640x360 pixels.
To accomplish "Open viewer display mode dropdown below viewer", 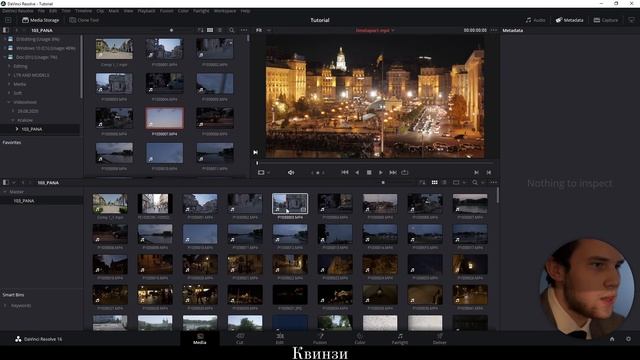I will 264,173.
